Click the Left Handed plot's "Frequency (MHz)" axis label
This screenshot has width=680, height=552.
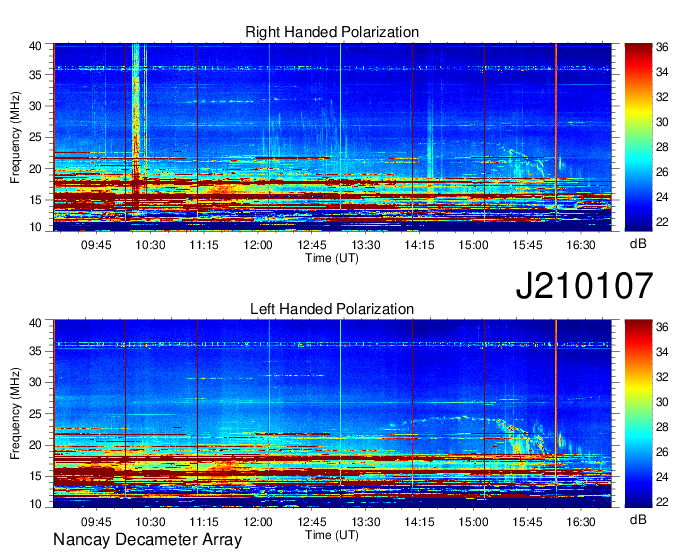[15, 414]
